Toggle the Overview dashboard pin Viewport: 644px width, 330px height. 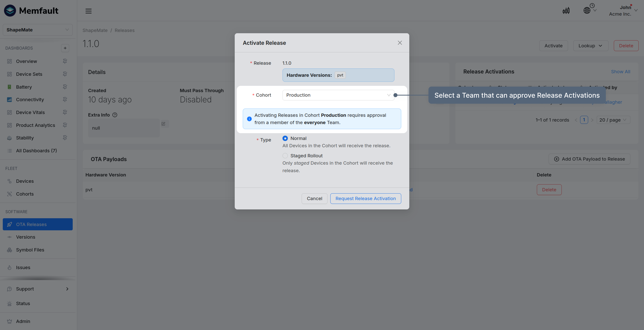pyautogui.click(x=65, y=61)
